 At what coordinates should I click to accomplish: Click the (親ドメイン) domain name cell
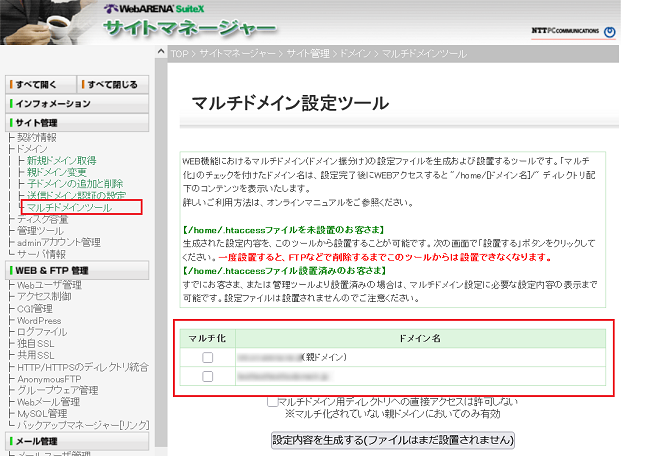pyautogui.click(x=420, y=357)
